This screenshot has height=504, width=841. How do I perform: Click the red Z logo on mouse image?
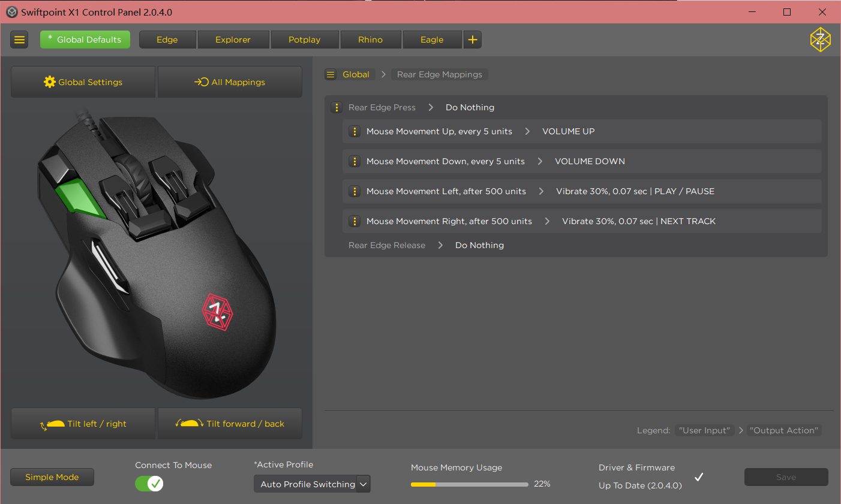point(217,312)
